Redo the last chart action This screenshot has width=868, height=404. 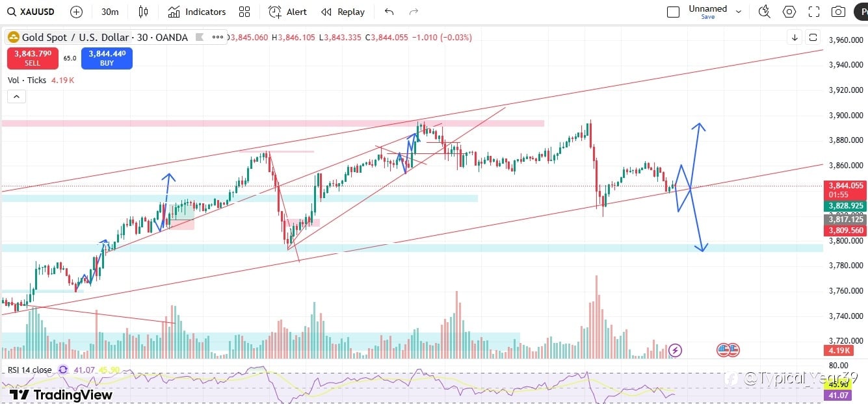click(414, 12)
